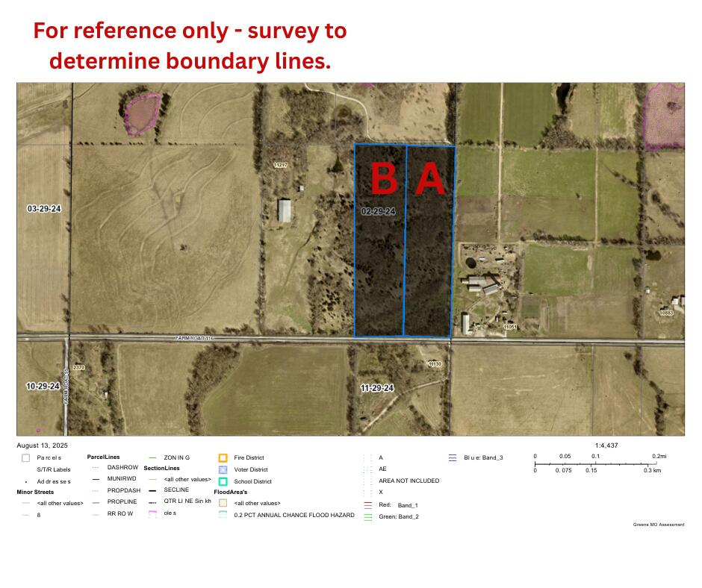The height and width of the screenshot is (588, 702).
Task: Click the Green: Band_2 color swatch
Action: click(367, 516)
